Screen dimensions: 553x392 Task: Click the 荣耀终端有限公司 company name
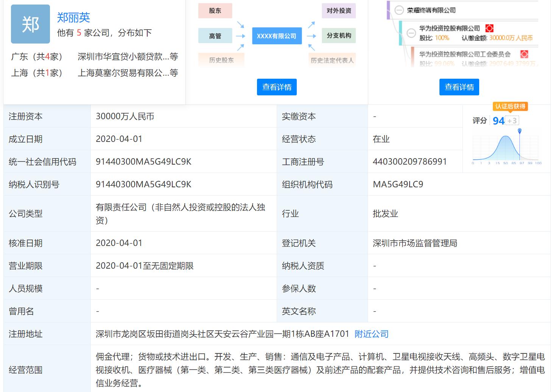[x=431, y=10]
